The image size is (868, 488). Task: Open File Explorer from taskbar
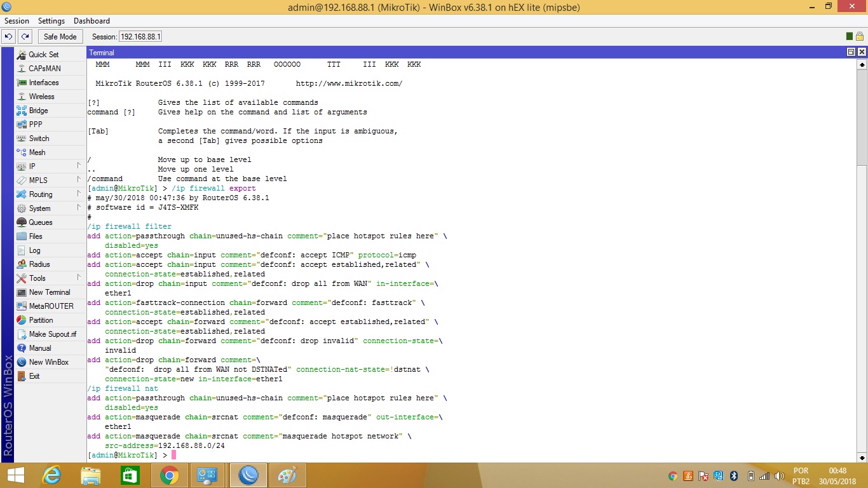pyautogui.click(x=91, y=475)
